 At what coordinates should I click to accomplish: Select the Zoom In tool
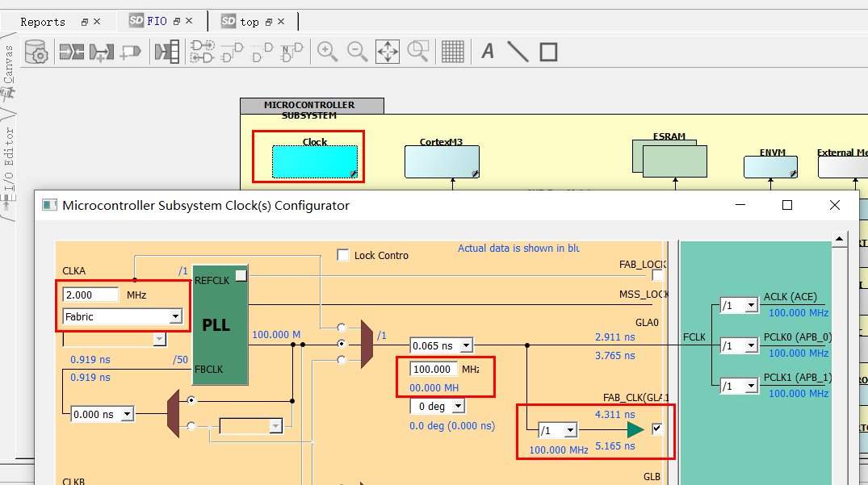[x=328, y=52]
